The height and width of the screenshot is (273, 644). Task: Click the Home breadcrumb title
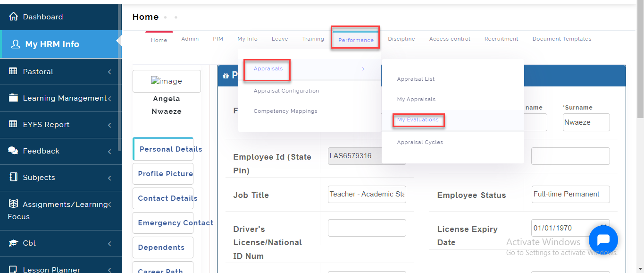point(145,17)
